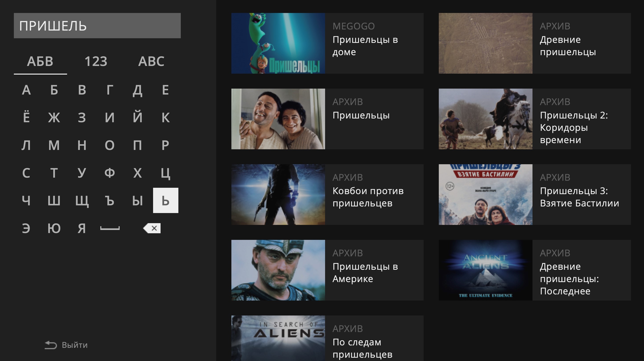This screenshot has height=361, width=644.
Task: Open the 'Древние пришельцы: Последнее' title
Action: tap(569, 279)
